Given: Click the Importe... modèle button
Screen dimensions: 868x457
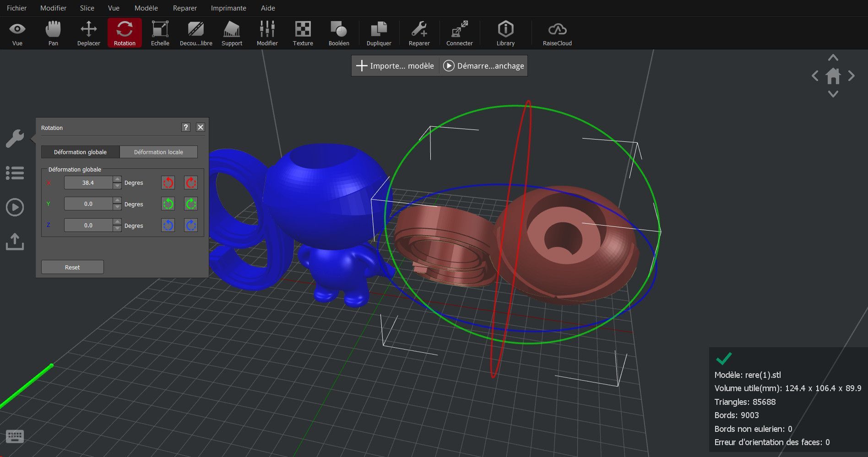Looking at the screenshot, I should click(395, 66).
